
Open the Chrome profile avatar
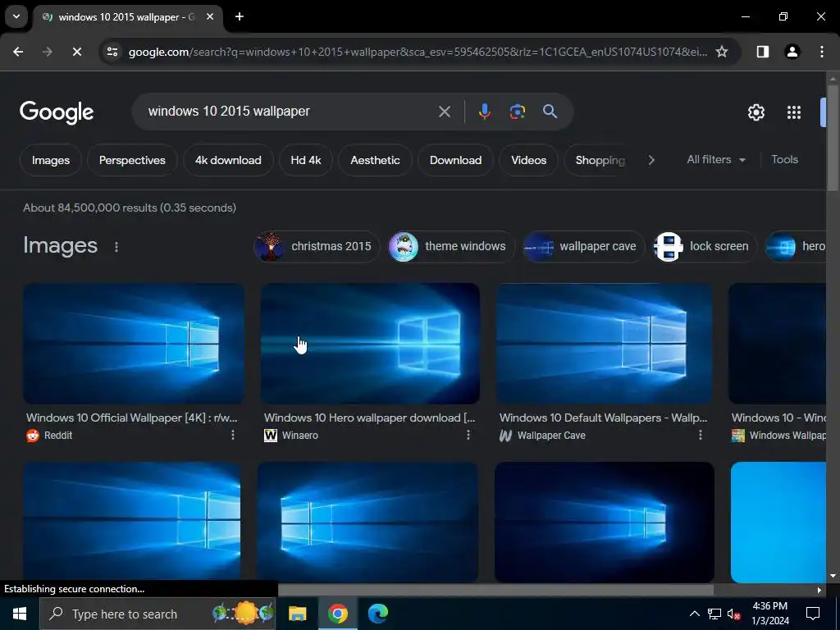pyautogui.click(x=792, y=52)
